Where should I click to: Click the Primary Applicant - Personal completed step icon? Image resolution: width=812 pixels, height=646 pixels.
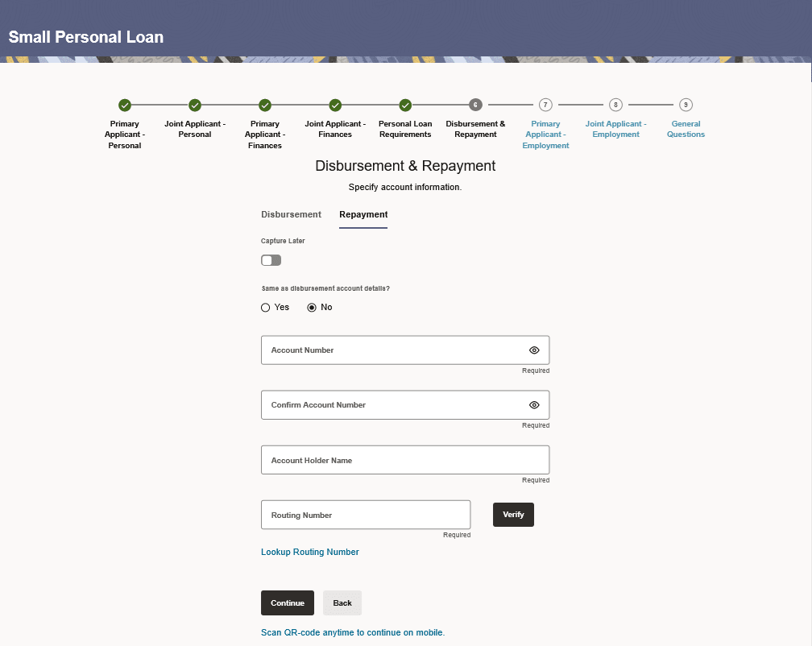point(125,105)
